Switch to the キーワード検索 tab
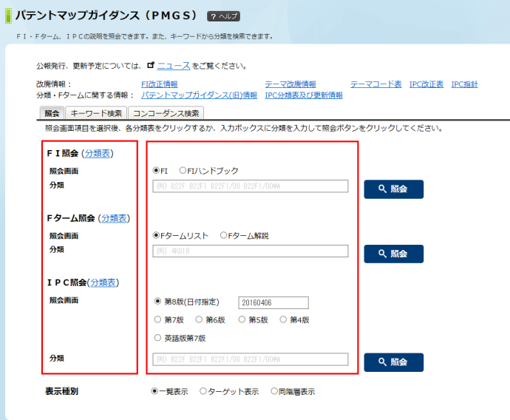This screenshot has height=420, width=510. point(95,113)
